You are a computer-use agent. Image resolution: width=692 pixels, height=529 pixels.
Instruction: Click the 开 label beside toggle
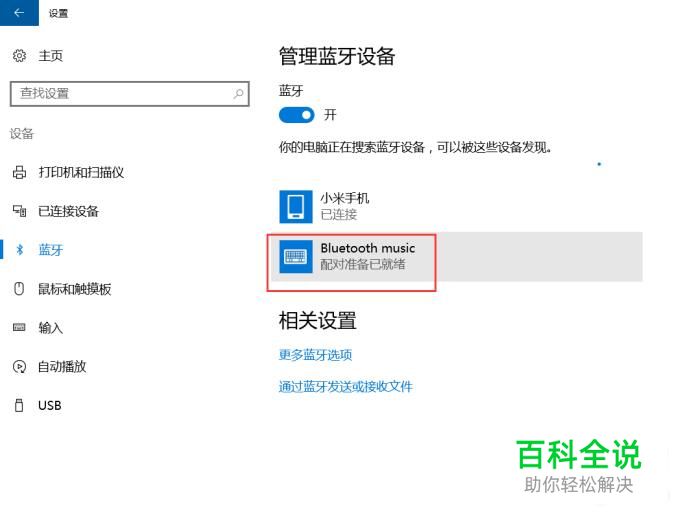[x=330, y=115]
